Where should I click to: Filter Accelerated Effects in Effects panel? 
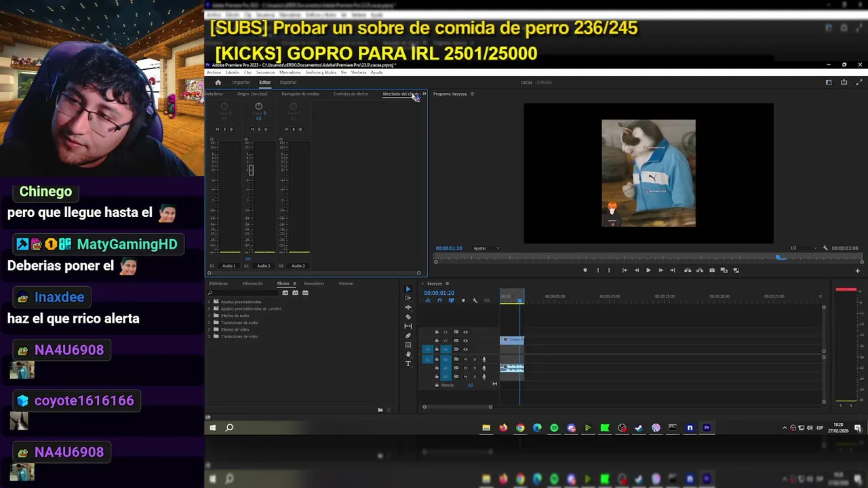(x=285, y=293)
